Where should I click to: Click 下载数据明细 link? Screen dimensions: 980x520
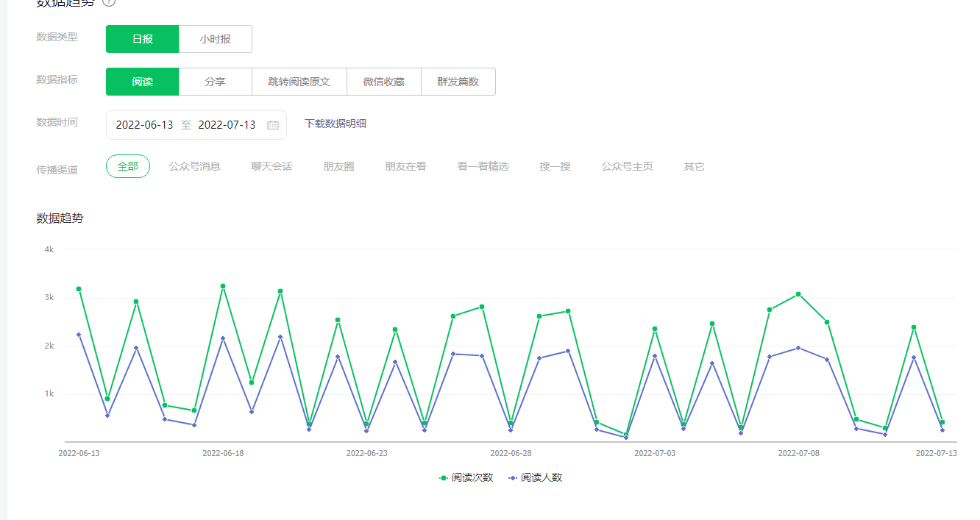[335, 124]
